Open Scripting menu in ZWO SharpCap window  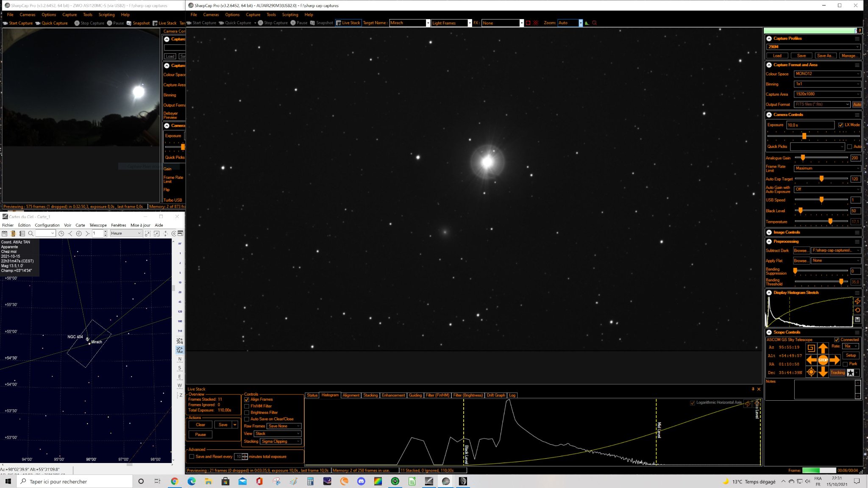coord(106,14)
